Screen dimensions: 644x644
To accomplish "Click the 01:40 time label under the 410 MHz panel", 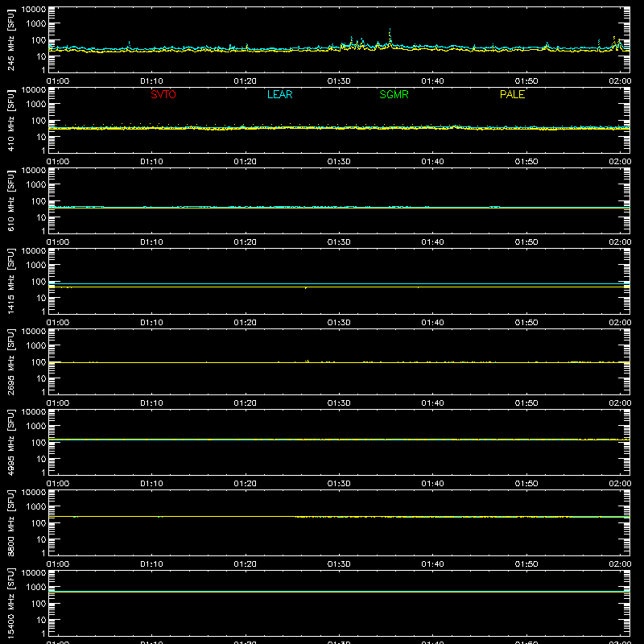I will pos(432,162).
